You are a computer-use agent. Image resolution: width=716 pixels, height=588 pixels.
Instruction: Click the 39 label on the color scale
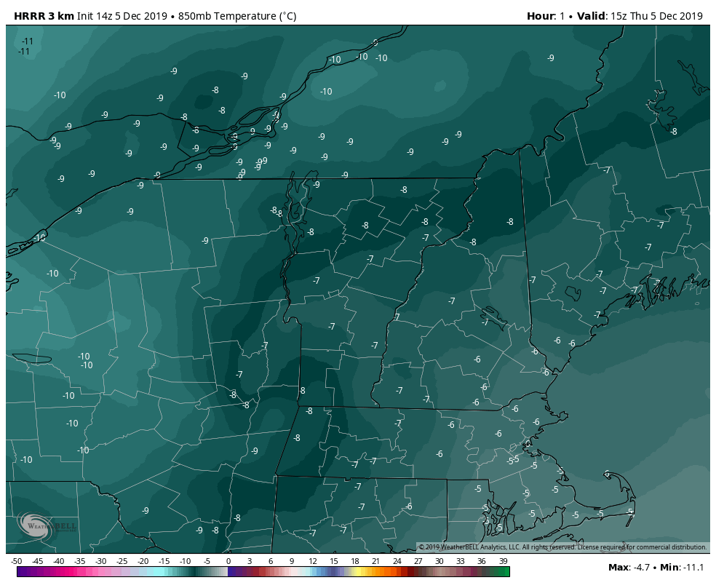point(503,561)
